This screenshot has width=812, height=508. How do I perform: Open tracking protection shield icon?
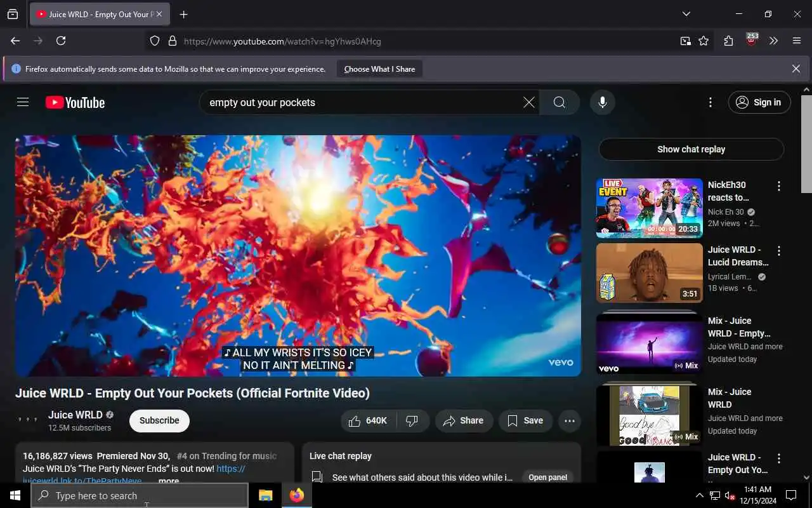click(155, 41)
